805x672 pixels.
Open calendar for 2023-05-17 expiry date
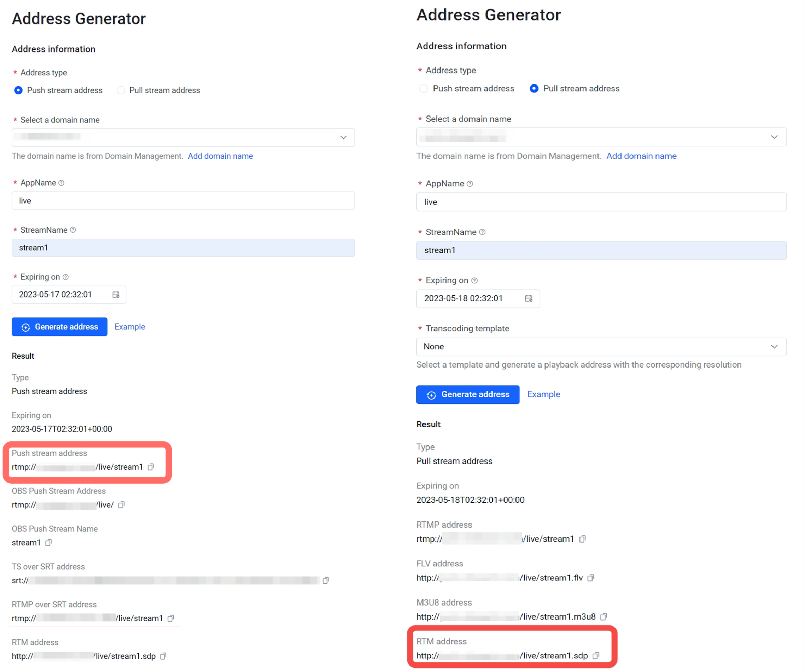(116, 294)
